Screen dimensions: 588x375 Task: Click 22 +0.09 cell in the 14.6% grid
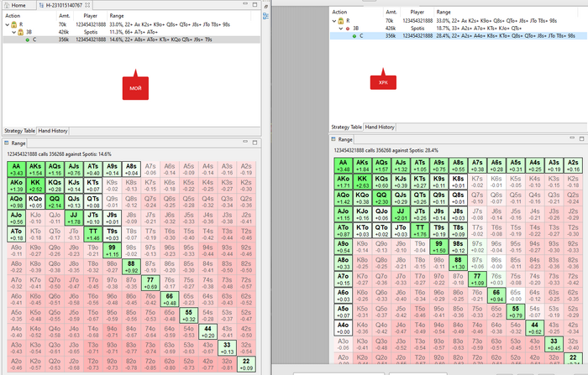(x=246, y=364)
